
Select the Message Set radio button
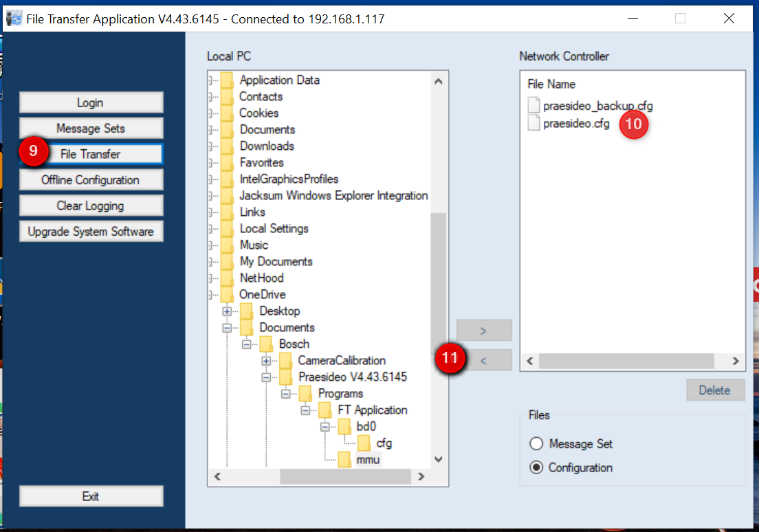[x=536, y=443]
